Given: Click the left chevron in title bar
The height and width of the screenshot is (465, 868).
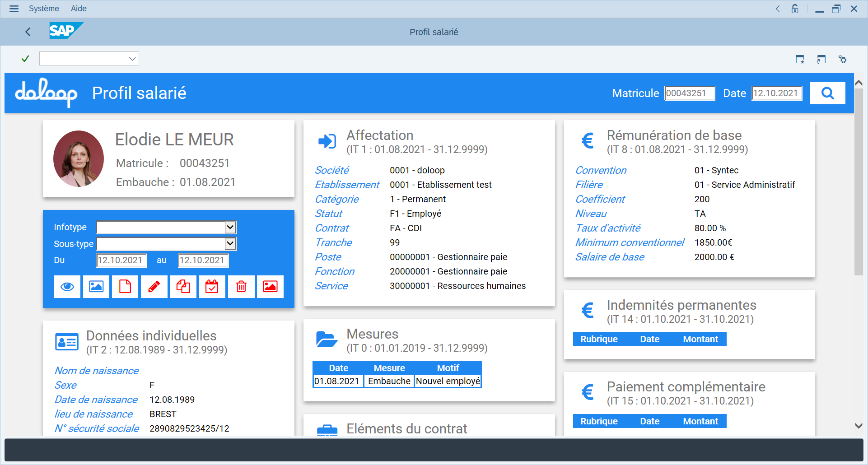Looking at the screenshot, I should point(778,9).
